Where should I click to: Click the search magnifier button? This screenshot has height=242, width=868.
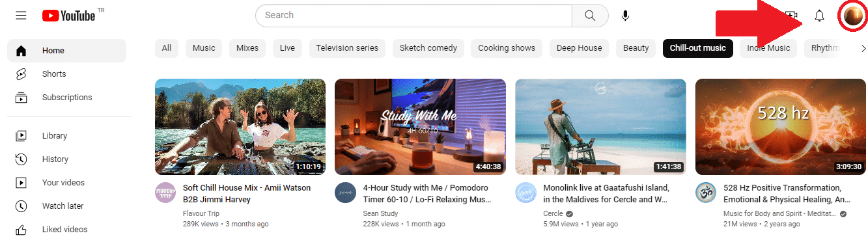coord(590,15)
